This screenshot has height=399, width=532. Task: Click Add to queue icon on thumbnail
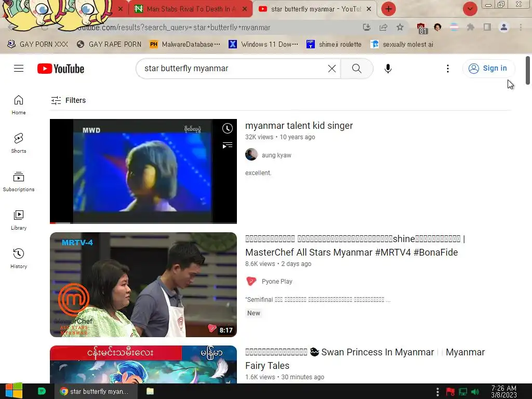click(228, 145)
